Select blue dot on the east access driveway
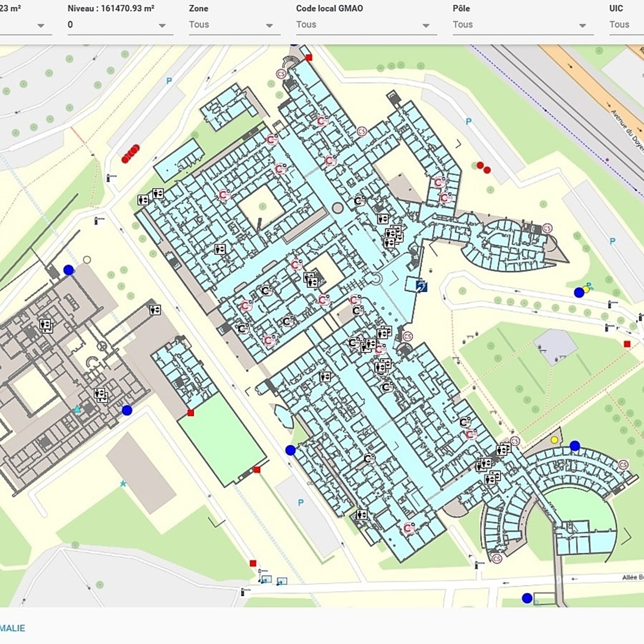 579,292
